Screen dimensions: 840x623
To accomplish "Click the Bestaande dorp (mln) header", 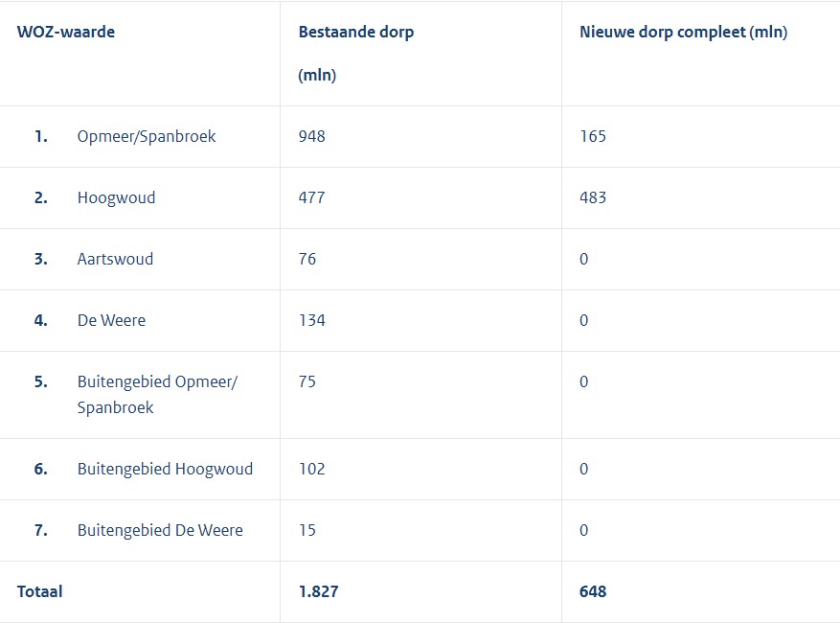I will 355,53.
